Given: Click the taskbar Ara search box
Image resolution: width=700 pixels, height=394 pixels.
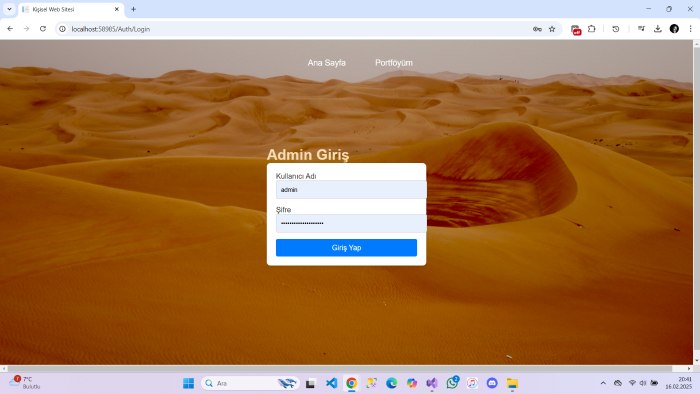Looking at the screenshot, I should [250, 383].
